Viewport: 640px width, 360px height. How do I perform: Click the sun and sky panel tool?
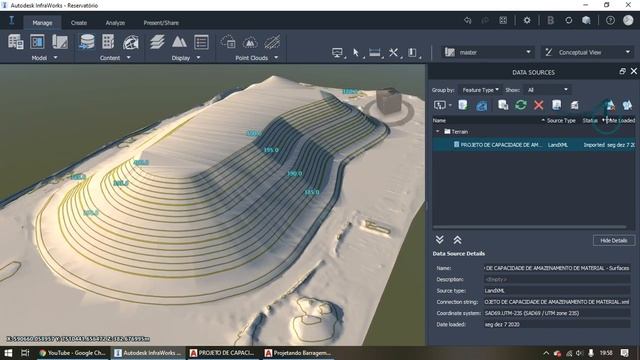(x=412, y=52)
